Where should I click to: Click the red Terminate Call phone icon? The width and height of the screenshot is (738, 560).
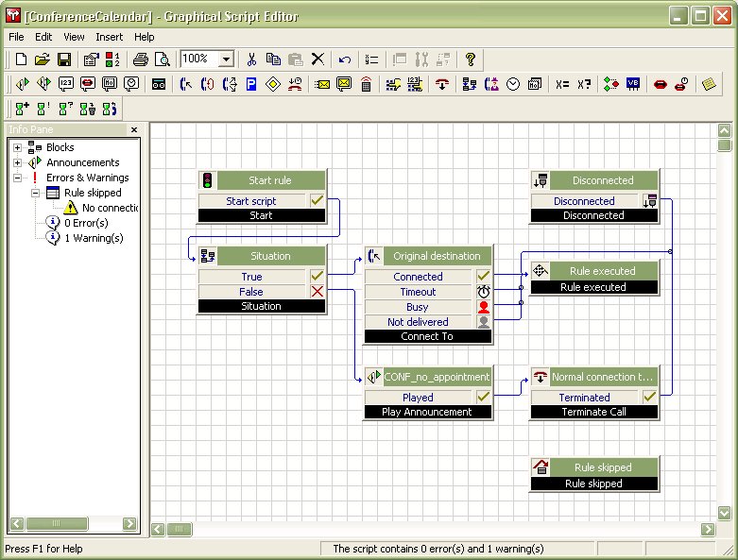(441, 84)
